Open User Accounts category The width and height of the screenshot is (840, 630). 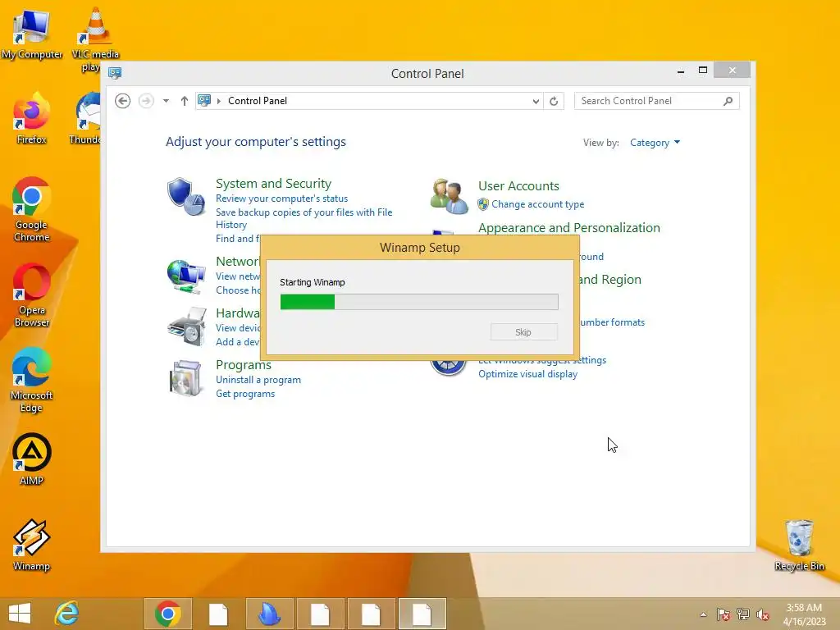[518, 186]
